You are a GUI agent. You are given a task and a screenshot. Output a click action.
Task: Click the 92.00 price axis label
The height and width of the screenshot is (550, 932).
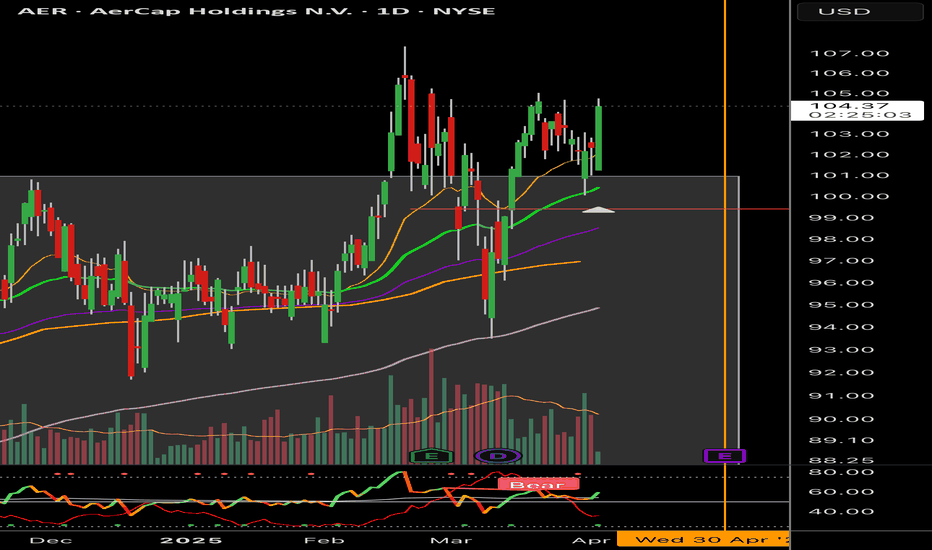click(842, 373)
